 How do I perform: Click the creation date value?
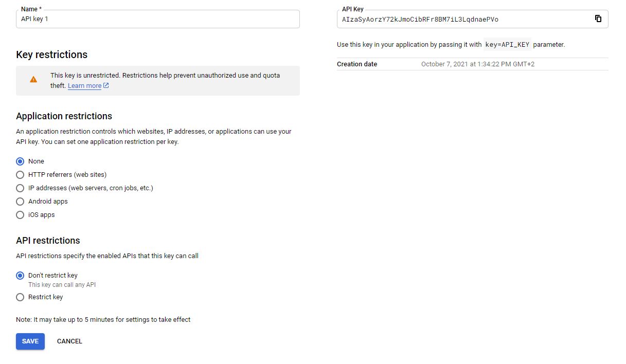click(477, 64)
